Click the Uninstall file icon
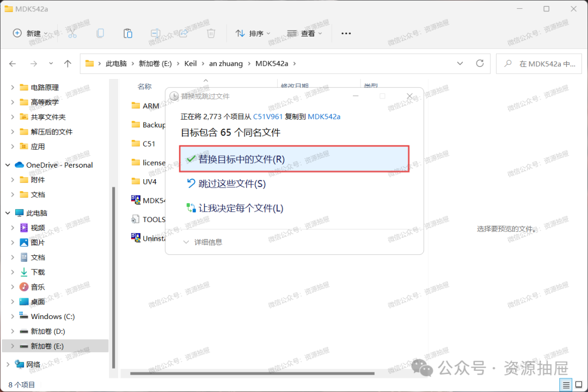This screenshot has width=588, height=392. click(136, 238)
